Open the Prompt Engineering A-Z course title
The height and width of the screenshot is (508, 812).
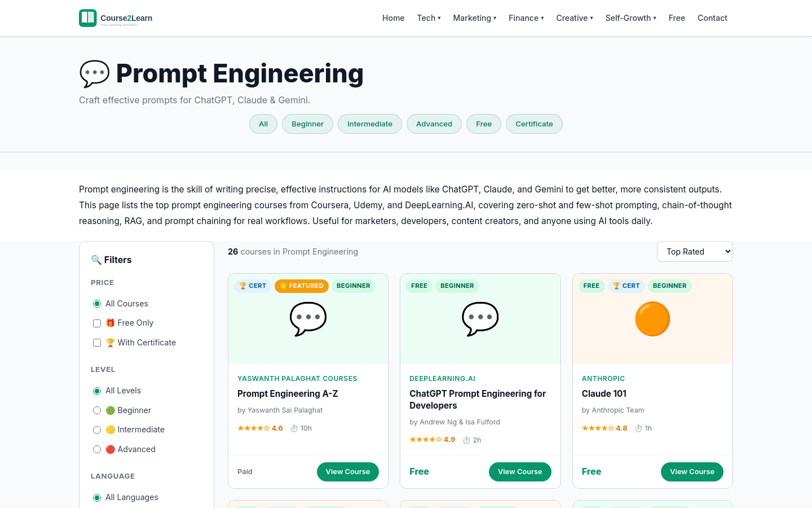pos(288,394)
